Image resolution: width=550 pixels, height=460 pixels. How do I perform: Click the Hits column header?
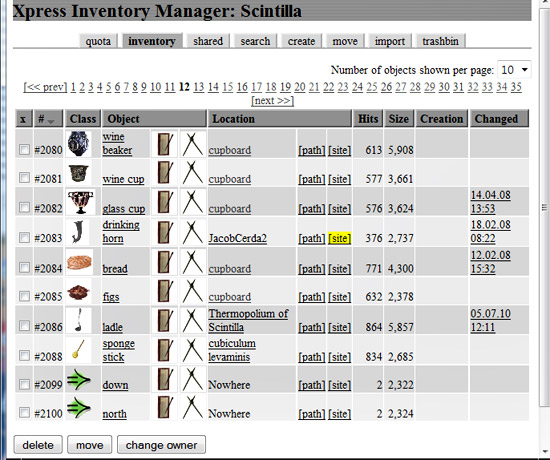coord(368,119)
